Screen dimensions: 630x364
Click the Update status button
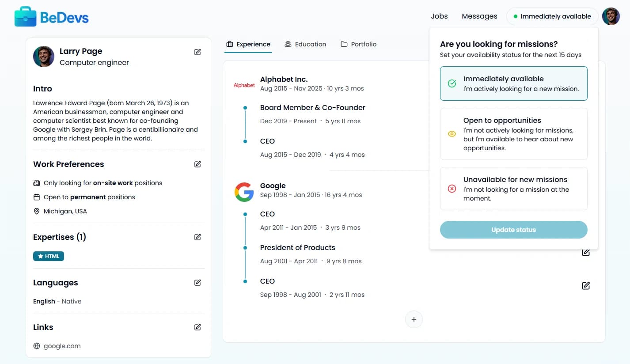[x=513, y=230]
